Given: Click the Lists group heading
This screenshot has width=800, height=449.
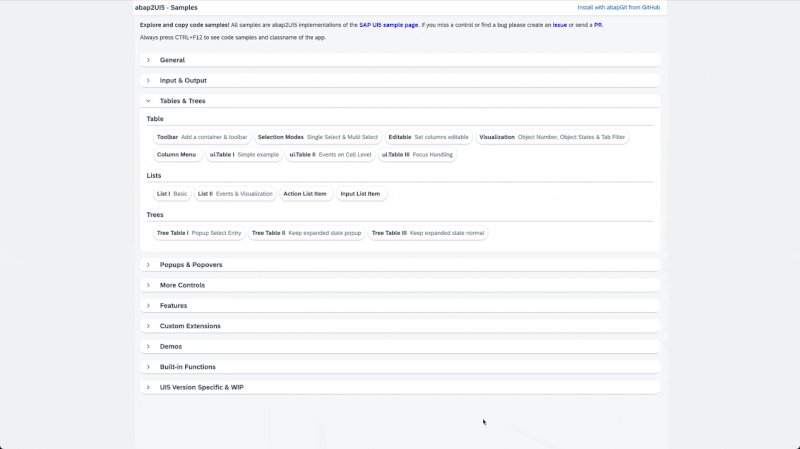Looking at the screenshot, I should point(154,176).
